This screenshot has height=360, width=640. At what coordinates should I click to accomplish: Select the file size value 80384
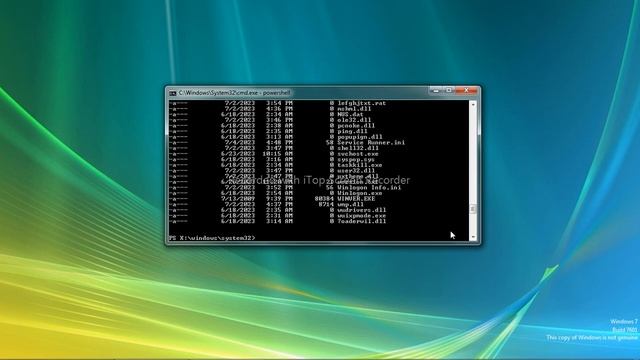click(x=324, y=199)
